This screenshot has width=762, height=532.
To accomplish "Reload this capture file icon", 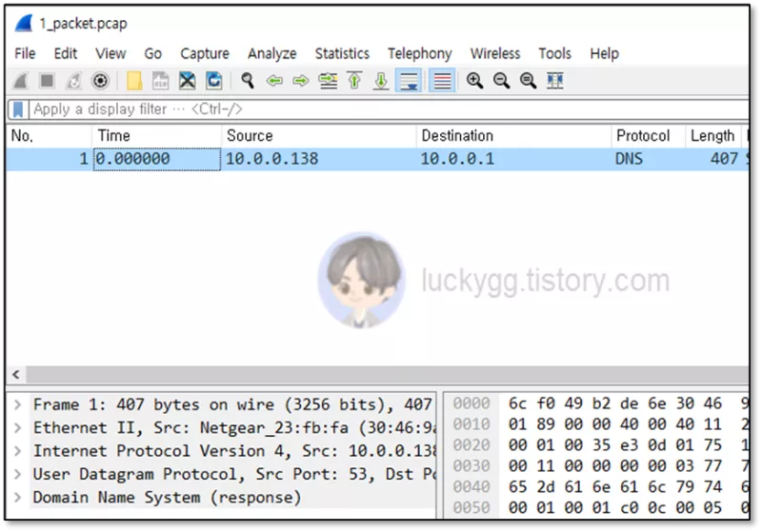I will (213, 81).
